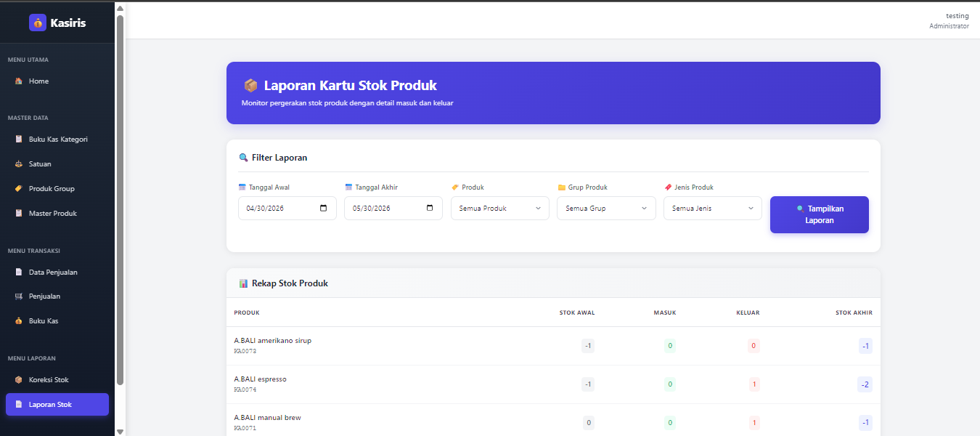Click the calendar icon next to Tanggal Akhir label
The width and height of the screenshot is (980, 436).
[348, 187]
